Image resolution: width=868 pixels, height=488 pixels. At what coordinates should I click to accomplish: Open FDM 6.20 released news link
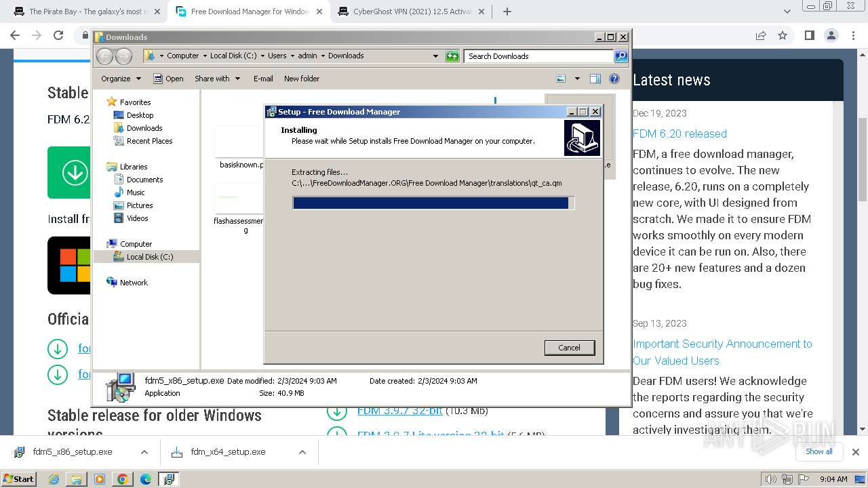[x=679, y=134]
